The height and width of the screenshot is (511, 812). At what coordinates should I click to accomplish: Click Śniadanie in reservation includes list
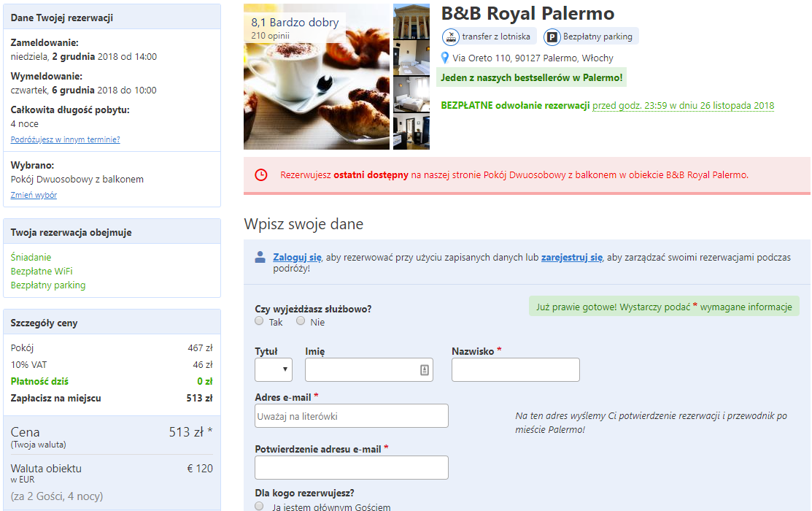pos(31,257)
